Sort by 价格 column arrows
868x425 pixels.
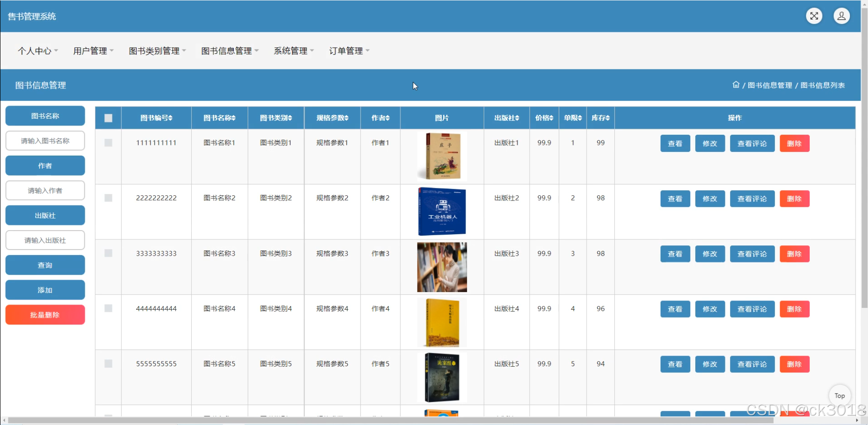click(551, 118)
